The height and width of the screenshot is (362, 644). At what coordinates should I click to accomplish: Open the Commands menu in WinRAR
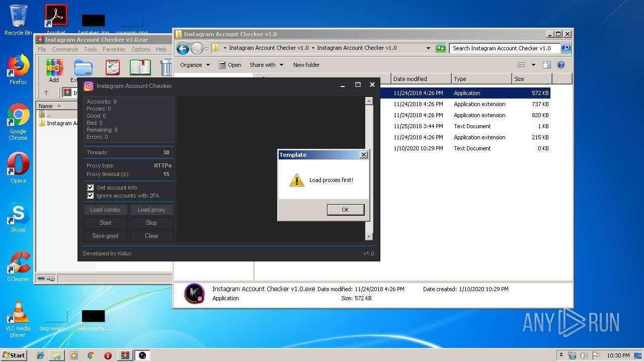65,49
